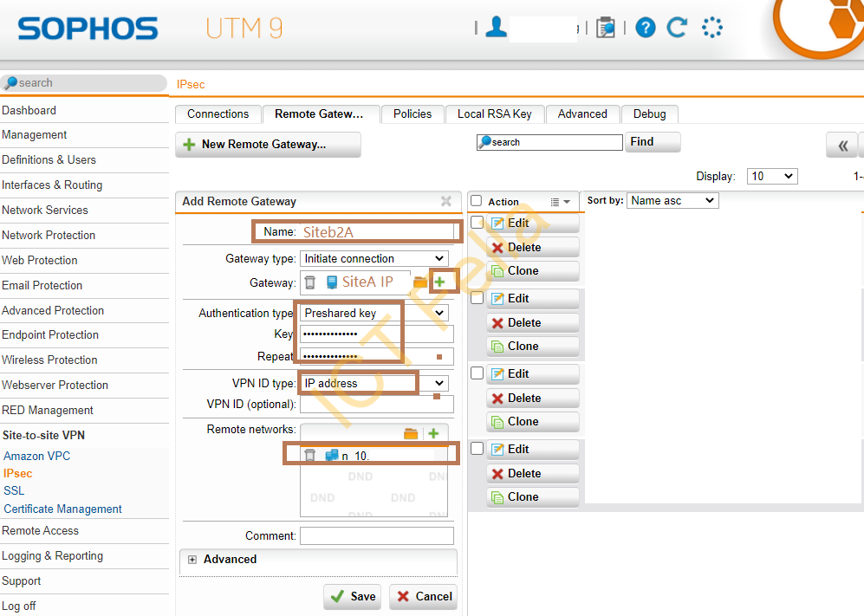Click the sidebar search box
This screenshot has height=616, width=864.
[84, 82]
